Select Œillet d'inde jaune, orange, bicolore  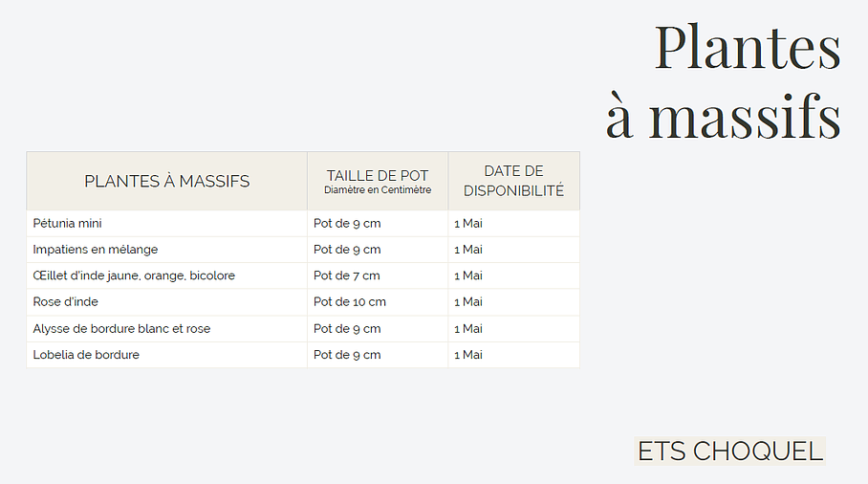[x=134, y=275]
